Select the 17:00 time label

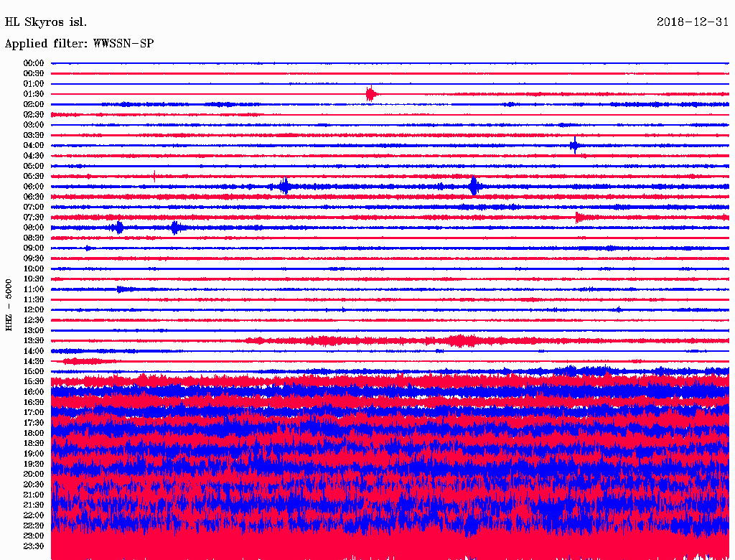(x=34, y=412)
